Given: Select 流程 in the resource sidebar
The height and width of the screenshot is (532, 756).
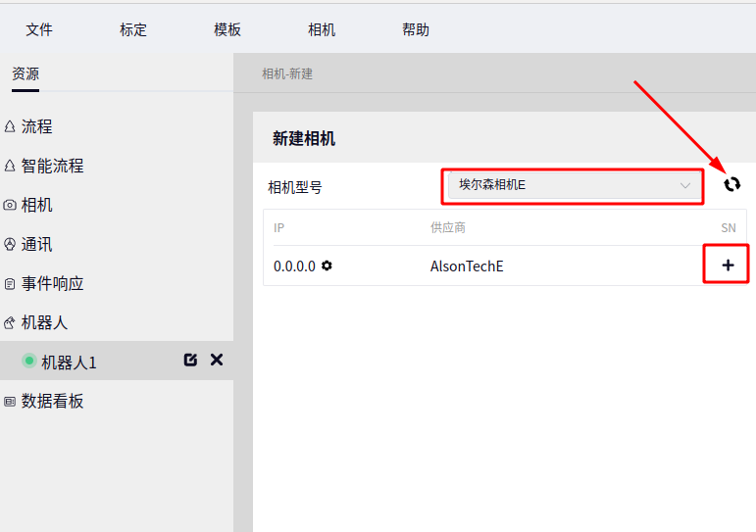Looking at the screenshot, I should 36,126.
